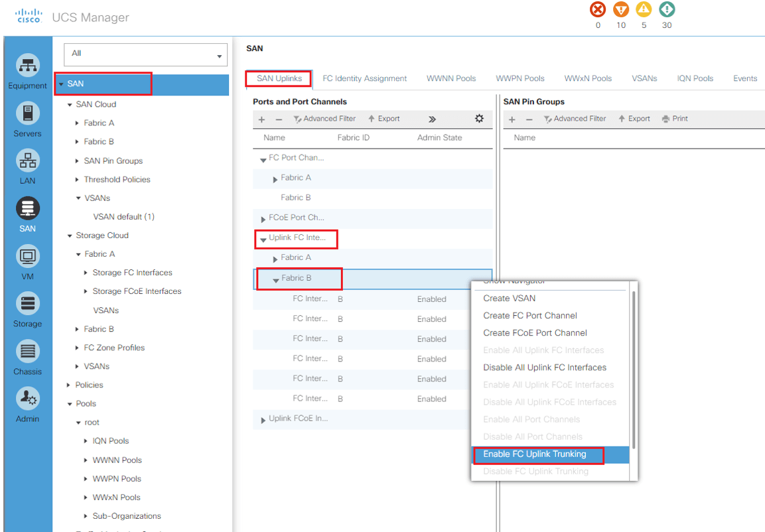The height and width of the screenshot is (532, 765).
Task: Open the Events tab
Action: (745, 78)
